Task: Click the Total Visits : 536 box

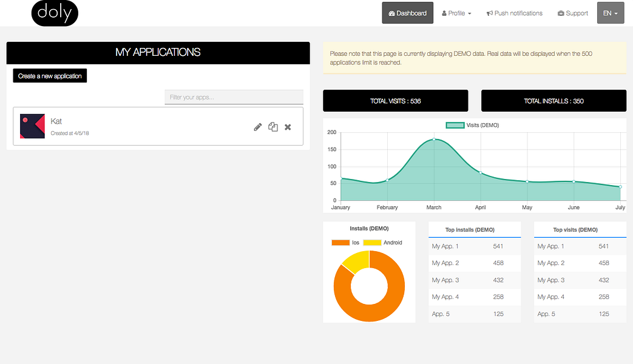Action: (396, 101)
